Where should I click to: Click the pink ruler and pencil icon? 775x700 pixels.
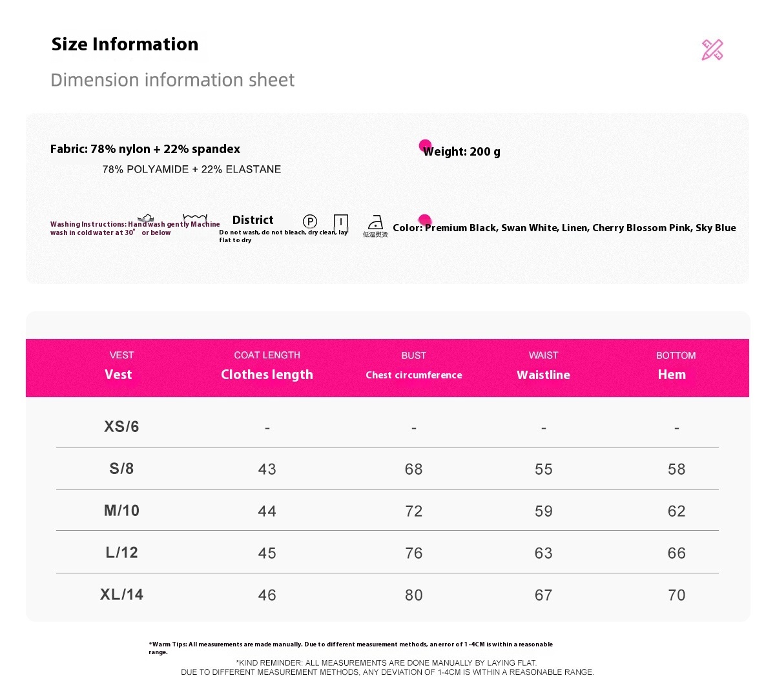712,50
